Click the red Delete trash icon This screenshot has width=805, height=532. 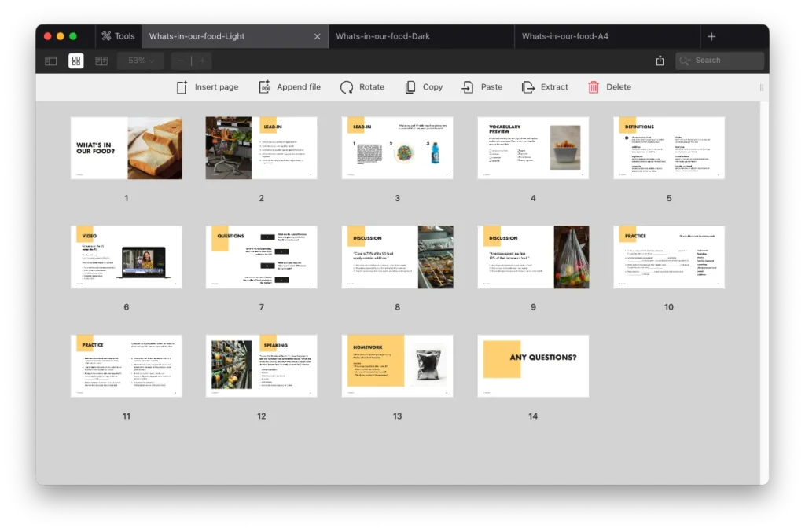click(x=594, y=87)
